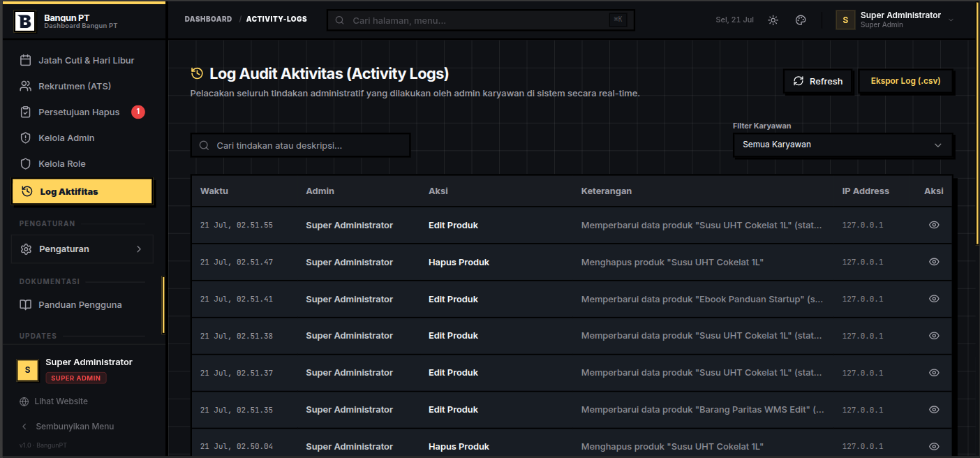
Task: Click the Lihat Website link
Action: coord(61,401)
